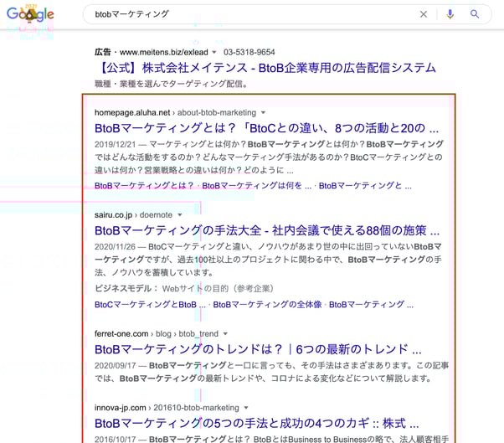504x443 pixels.
Task: Click the ビジネスモデル： Webサイトの目的 line
Action: point(184,288)
